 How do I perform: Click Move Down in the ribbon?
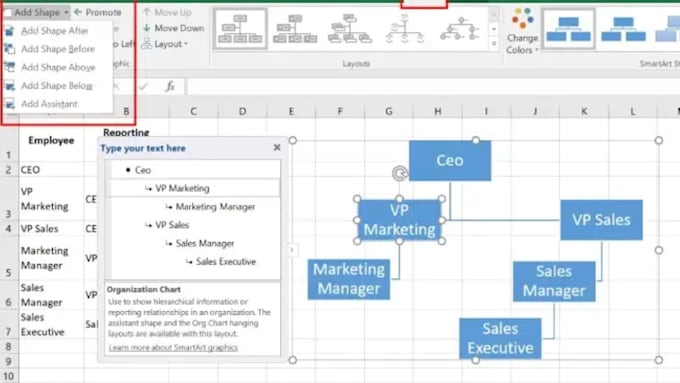[173, 28]
